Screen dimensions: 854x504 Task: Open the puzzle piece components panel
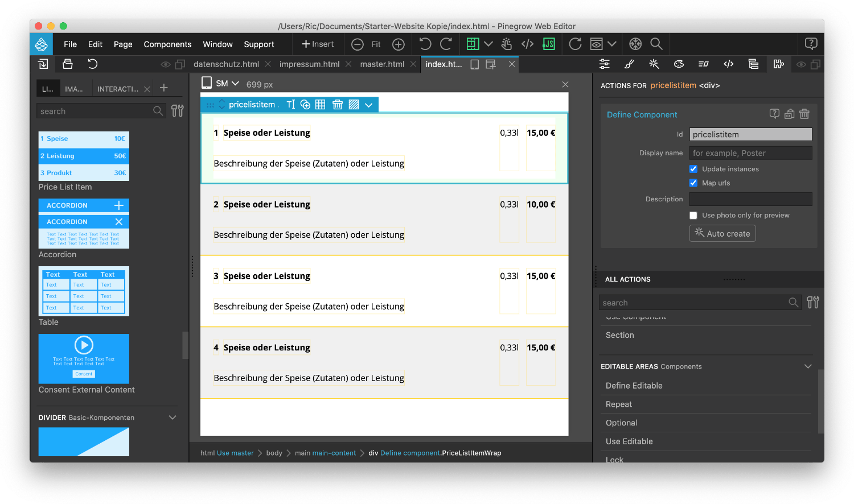point(779,64)
